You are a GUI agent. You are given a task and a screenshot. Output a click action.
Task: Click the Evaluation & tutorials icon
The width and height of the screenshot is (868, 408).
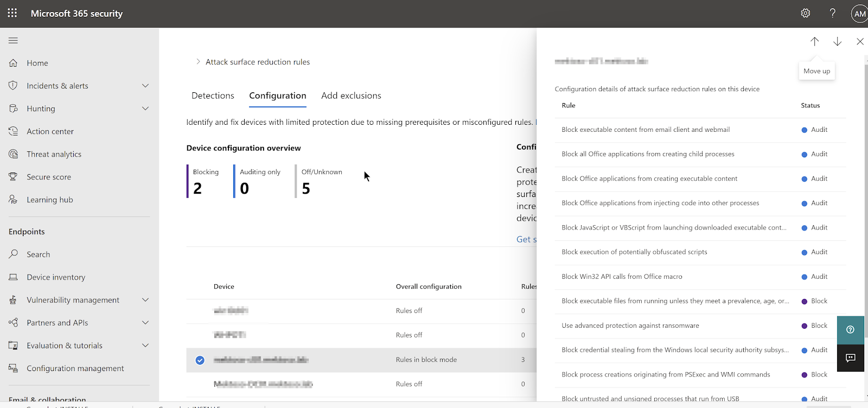point(14,346)
